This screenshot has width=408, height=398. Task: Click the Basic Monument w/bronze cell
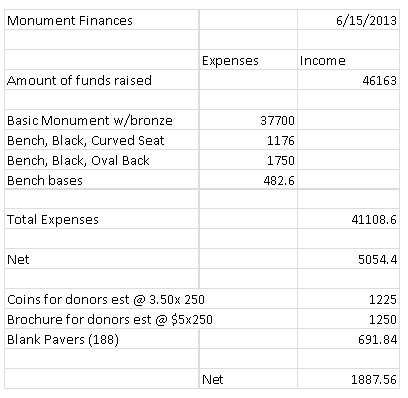102,120
